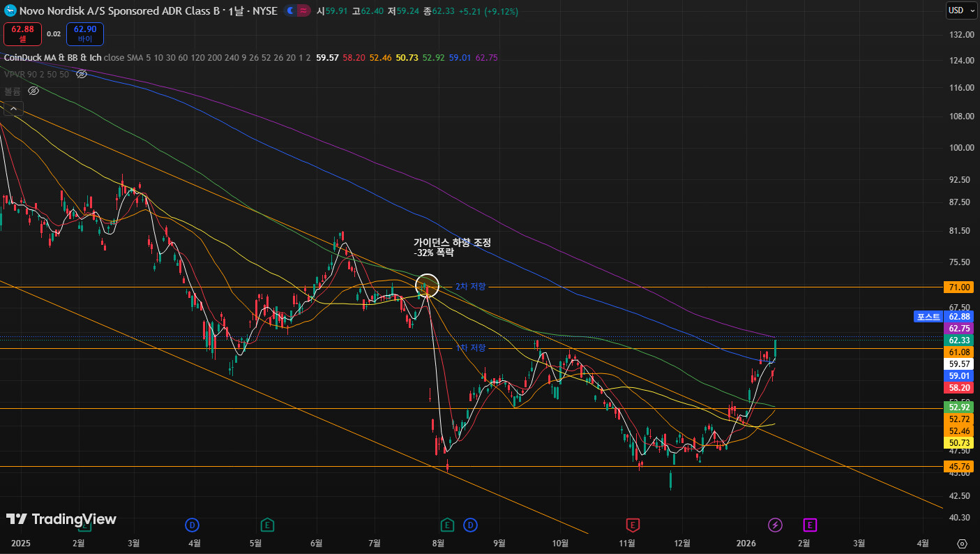The image size is (980, 554).
Task: Click the red earnings marker near 11월
Action: tap(633, 525)
